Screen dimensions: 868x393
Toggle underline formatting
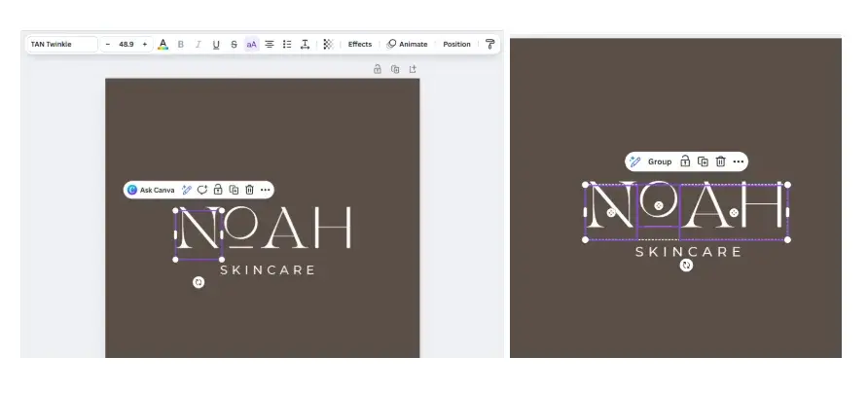point(216,45)
